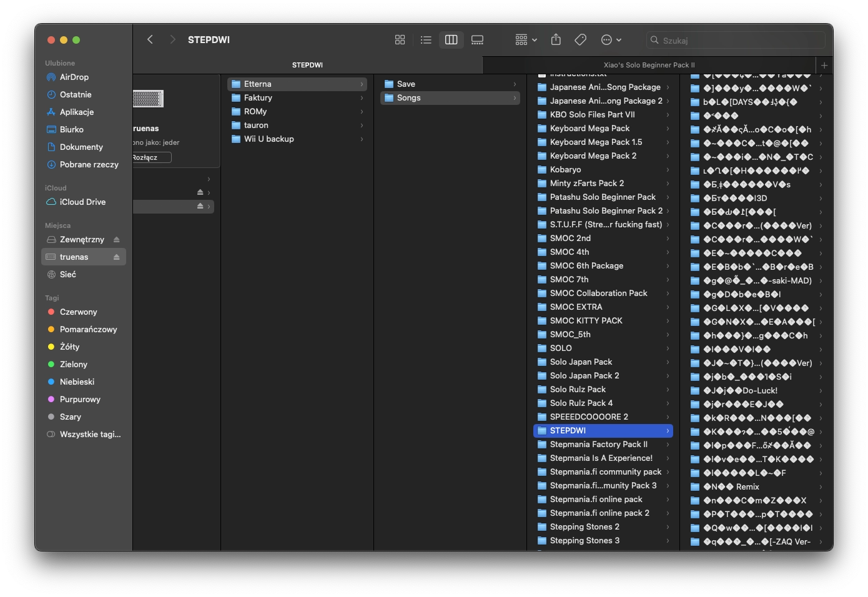Open the group-by options dropdown
868x597 pixels.
[526, 40]
